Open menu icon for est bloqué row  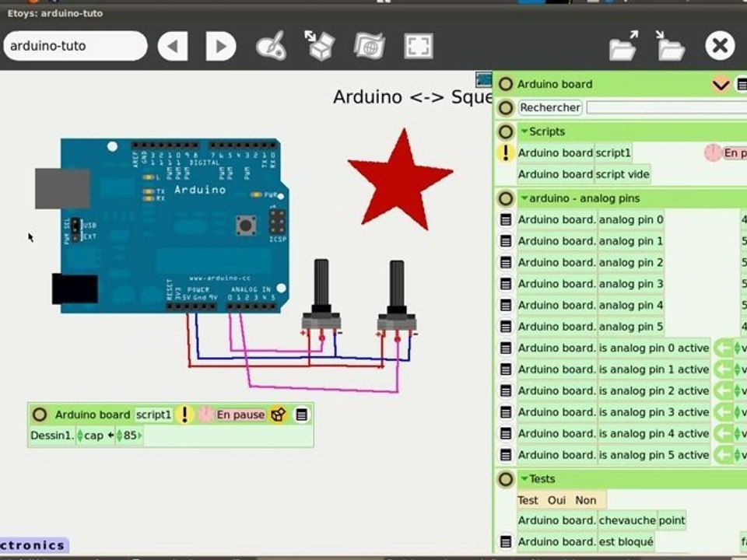tap(506, 541)
